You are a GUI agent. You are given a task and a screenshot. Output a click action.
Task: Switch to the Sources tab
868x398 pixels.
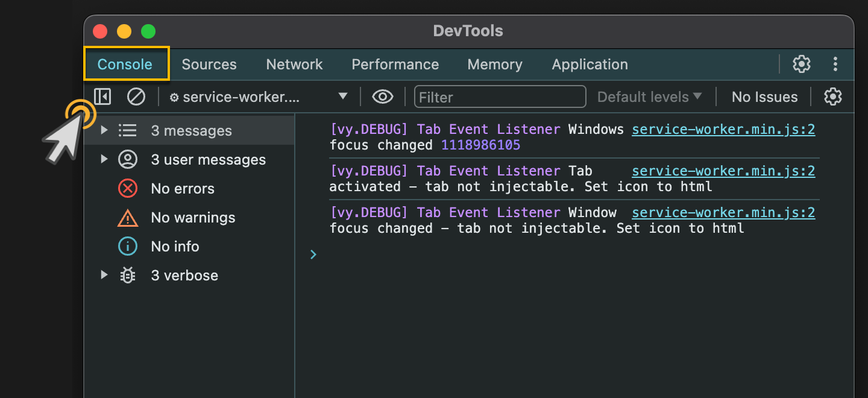(209, 64)
